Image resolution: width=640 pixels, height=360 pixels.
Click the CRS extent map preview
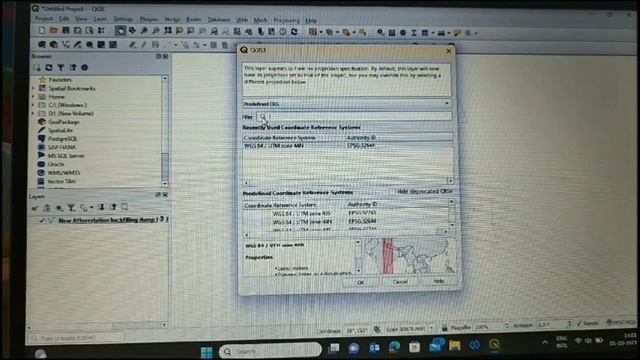[409, 256]
